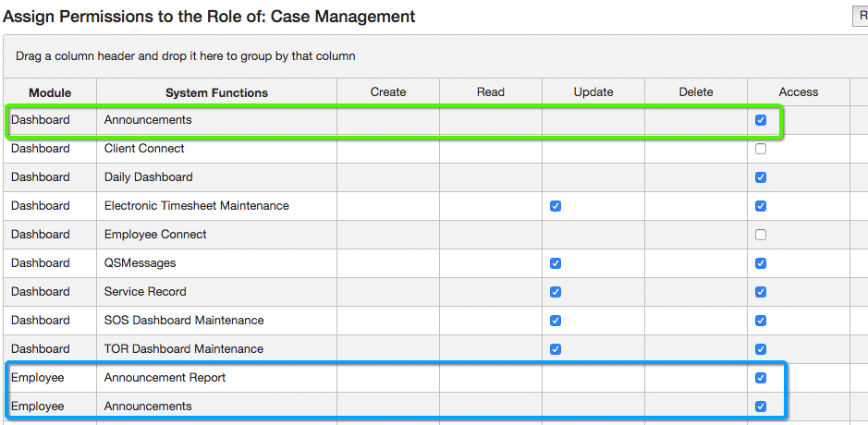The height and width of the screenshot is (425, 868).
Task: Sort by the Module column header
Action: tap(50, 92)
